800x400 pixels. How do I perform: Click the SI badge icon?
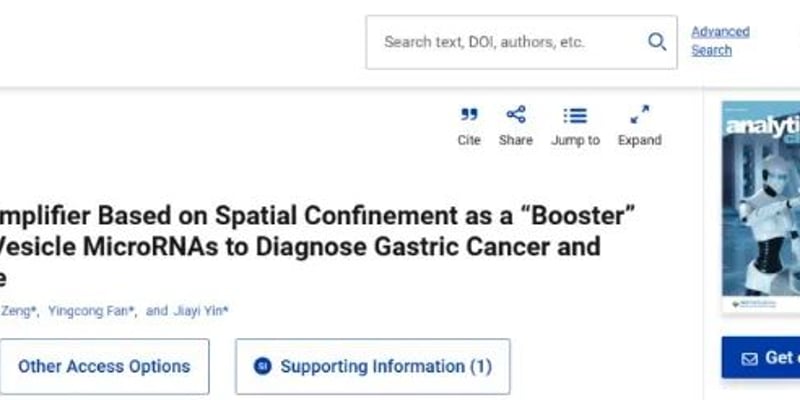[x=263, y=366]
